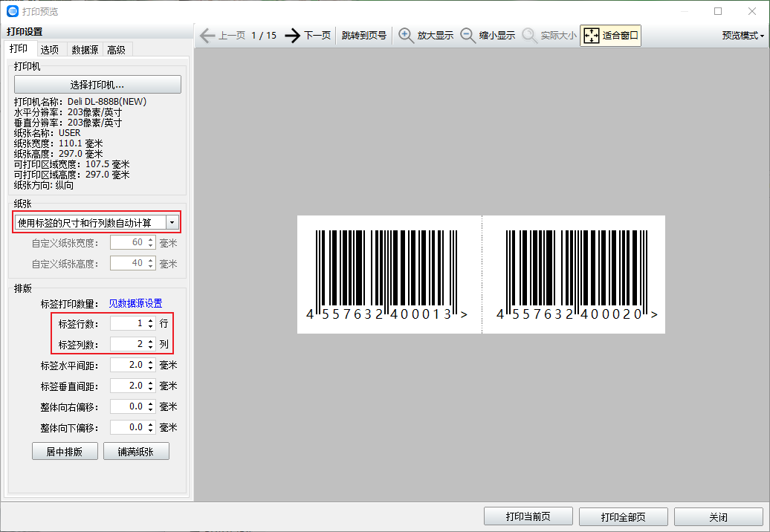Click the 纸张名称: USER line

click(x=47, y=133)
